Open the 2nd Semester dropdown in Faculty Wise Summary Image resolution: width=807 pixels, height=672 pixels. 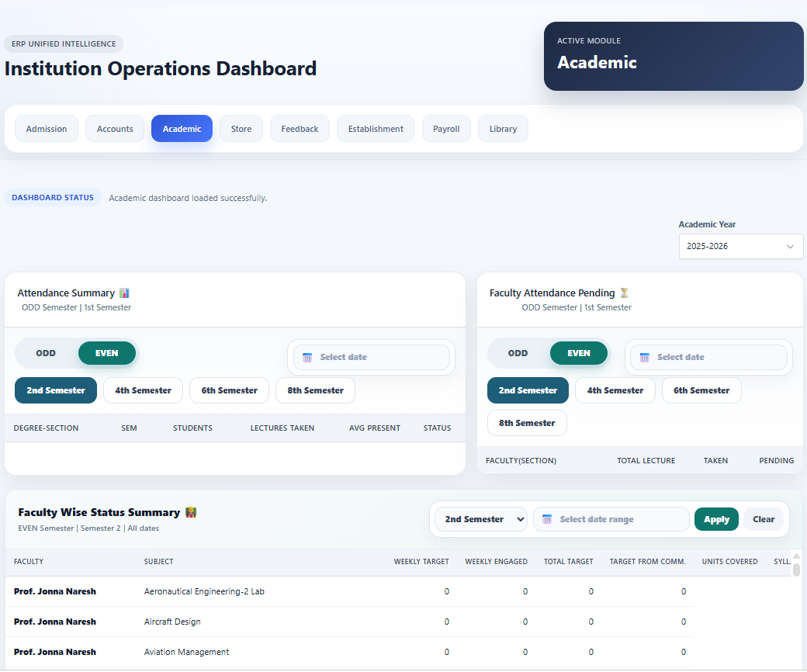click(x=481, y=519)
